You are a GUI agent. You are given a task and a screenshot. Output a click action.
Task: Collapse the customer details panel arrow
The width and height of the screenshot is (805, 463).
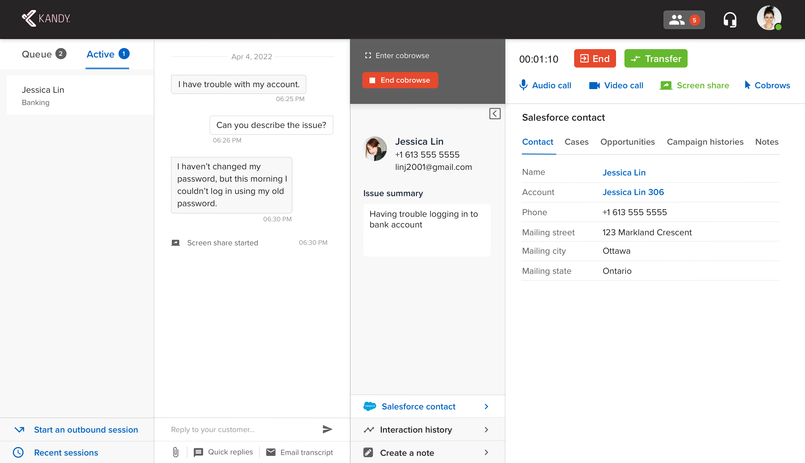[494, 113]
